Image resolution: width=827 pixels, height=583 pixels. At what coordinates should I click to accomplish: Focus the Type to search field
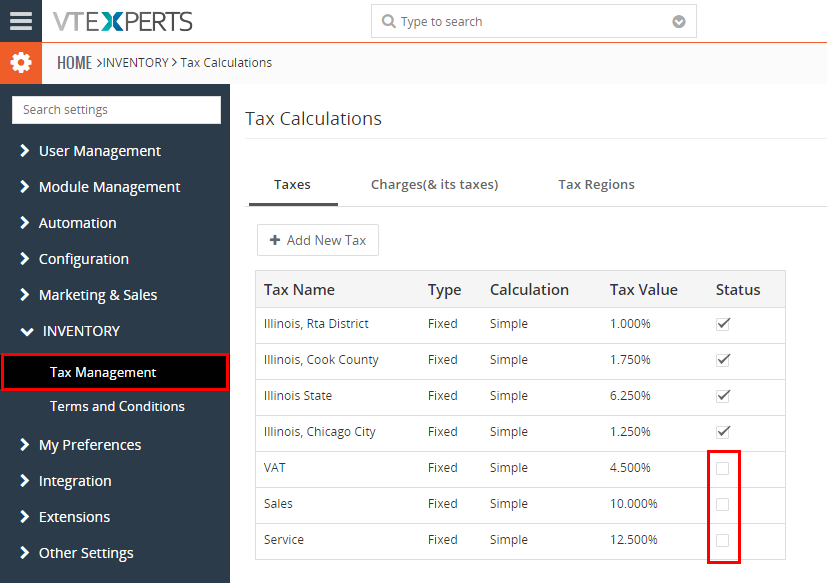(x=533, y=21)
